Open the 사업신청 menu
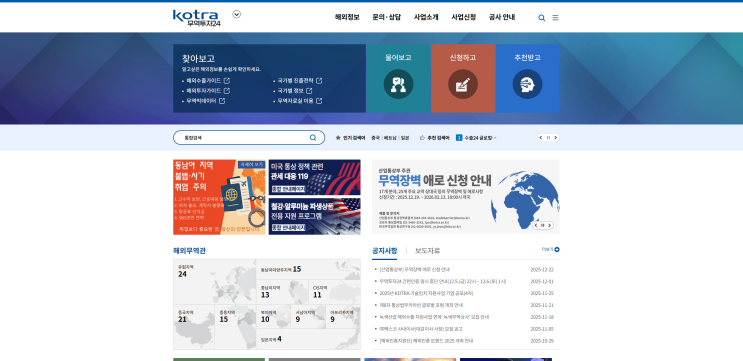The image size is (743, 361). pyautogui.click(x=463, y=18)
